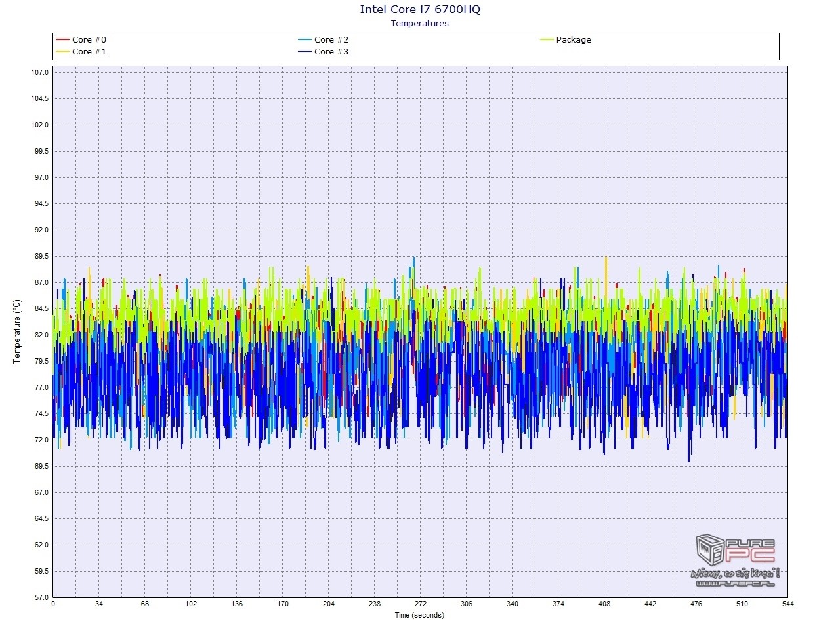Click the 340 time axis tick
Viewport: 840px width, 630px height.
[x=513, y=604]
